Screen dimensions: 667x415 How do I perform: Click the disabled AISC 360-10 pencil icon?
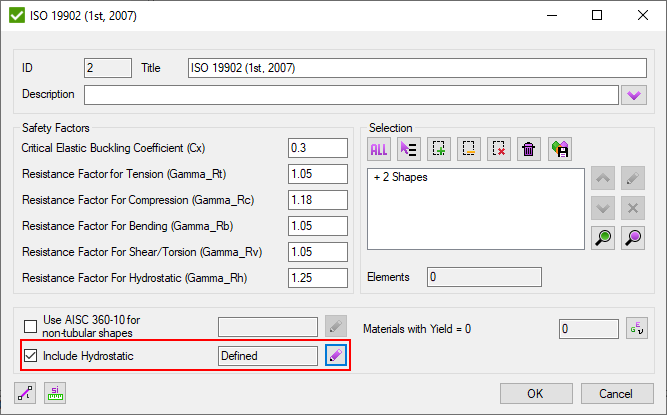point(336,326)
